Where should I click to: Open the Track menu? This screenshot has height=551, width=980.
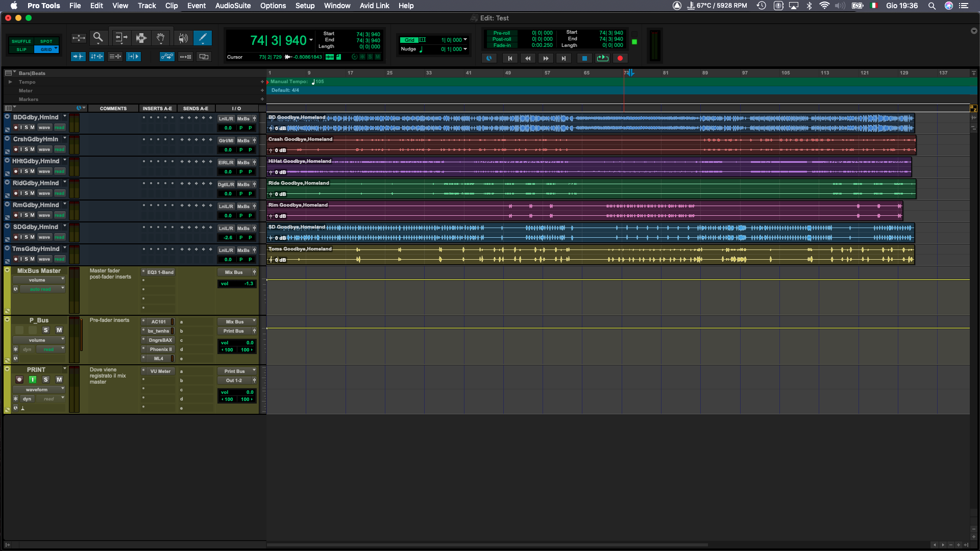tap(146, 6)
